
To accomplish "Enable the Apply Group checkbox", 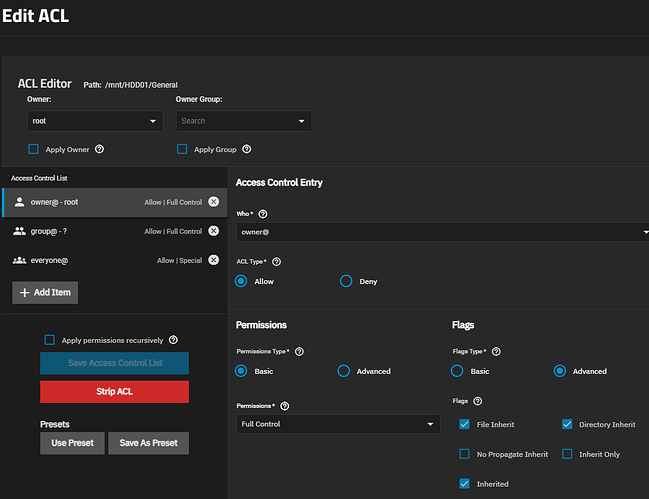I will (x=182, y=149).
